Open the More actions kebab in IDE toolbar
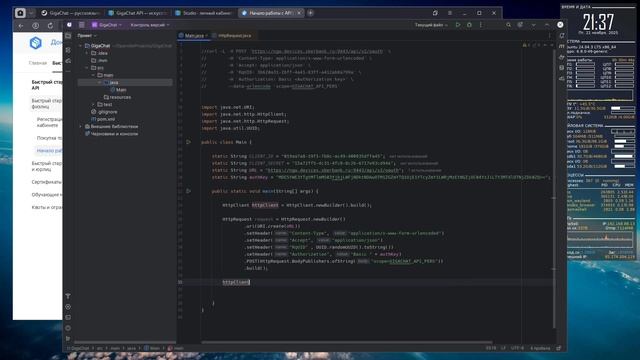 tap(481, 25)
